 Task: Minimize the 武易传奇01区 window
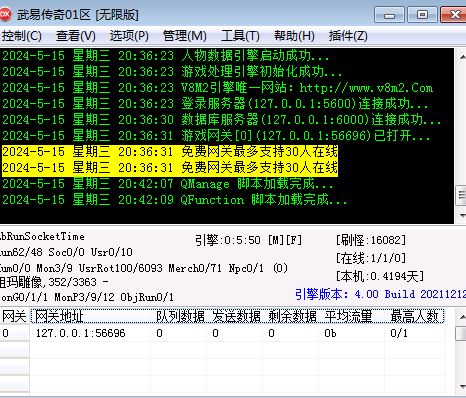tap(389, 15)
